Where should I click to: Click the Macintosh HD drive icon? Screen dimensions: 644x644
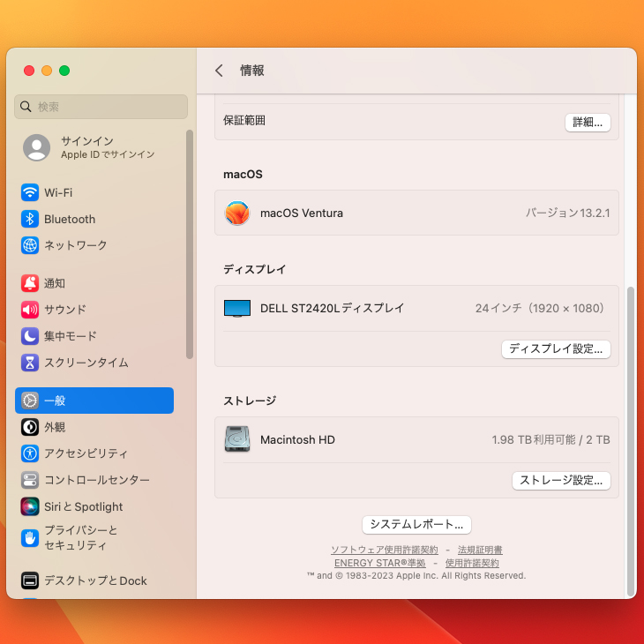tap(237, 439)
